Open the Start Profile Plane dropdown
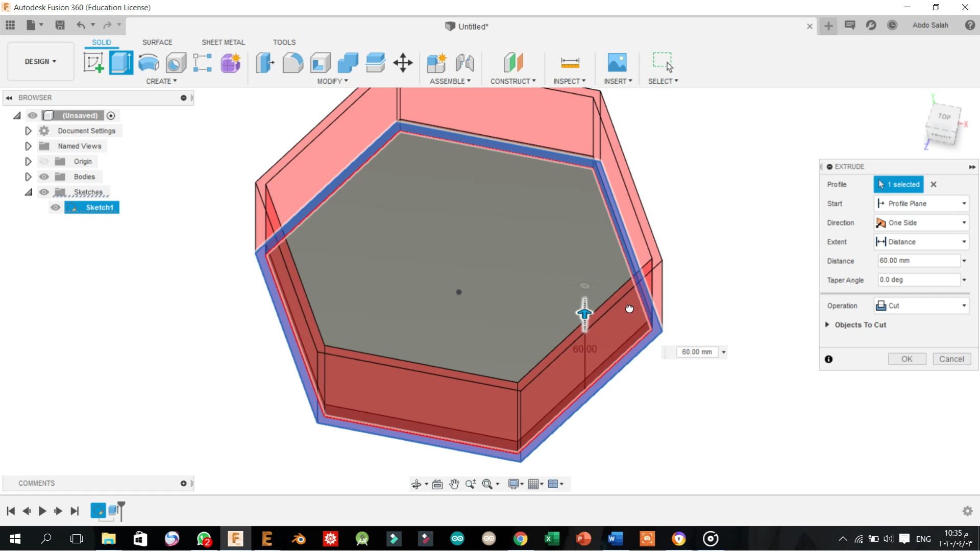Viewport: 980px width, 551px height. tap(921, 204)
